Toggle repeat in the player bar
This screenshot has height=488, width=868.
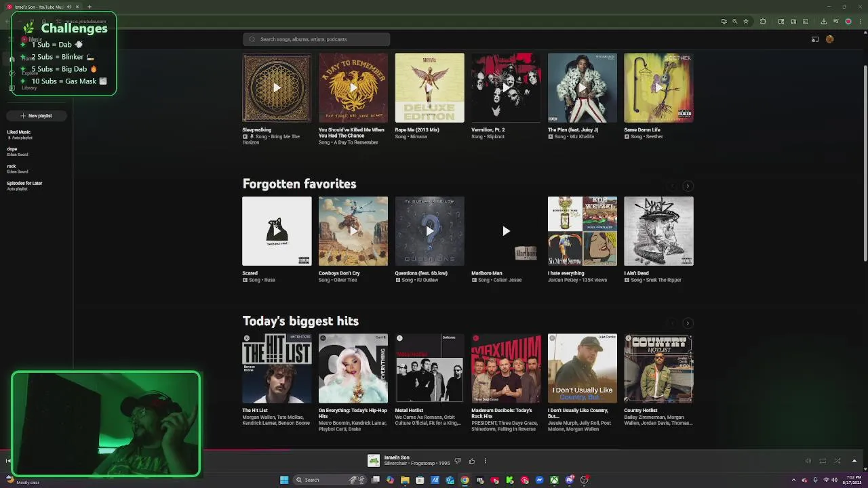823,461
